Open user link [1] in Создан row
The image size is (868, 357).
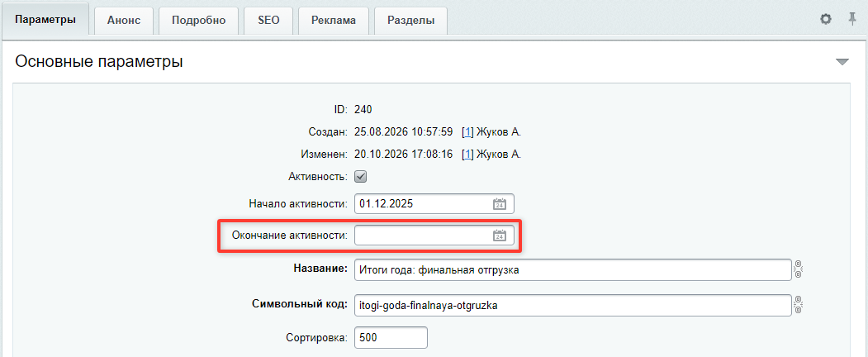467,131
